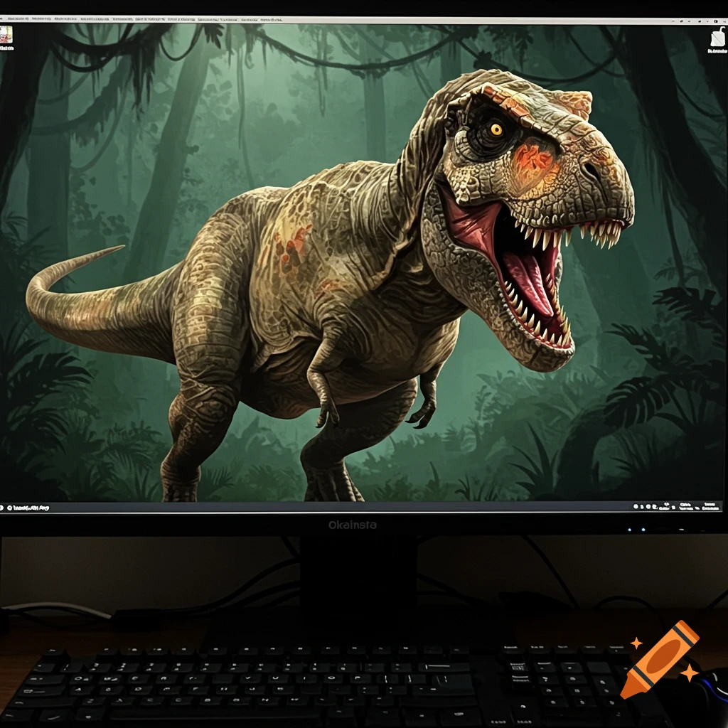This screenshot has height=728, width=728.
Task: Open the network status icon in the system tray
Action: click(x=642, y=506)
